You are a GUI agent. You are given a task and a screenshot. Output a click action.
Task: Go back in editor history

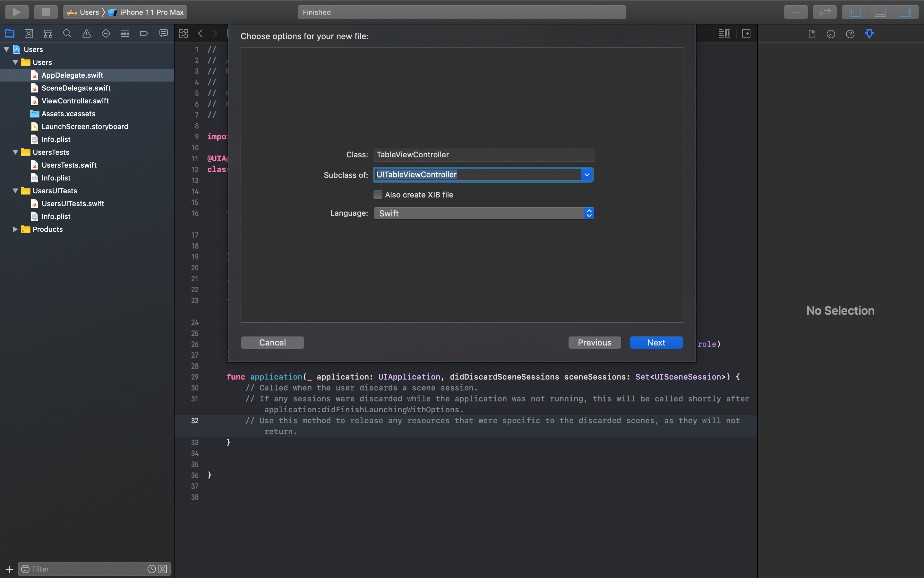pos(201,34)
